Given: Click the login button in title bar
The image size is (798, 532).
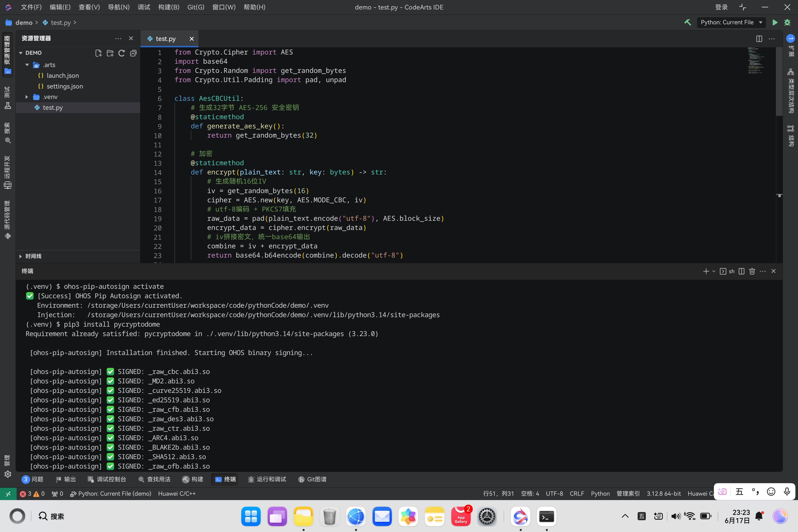Looking at the screenshot, I should [721, 7].
